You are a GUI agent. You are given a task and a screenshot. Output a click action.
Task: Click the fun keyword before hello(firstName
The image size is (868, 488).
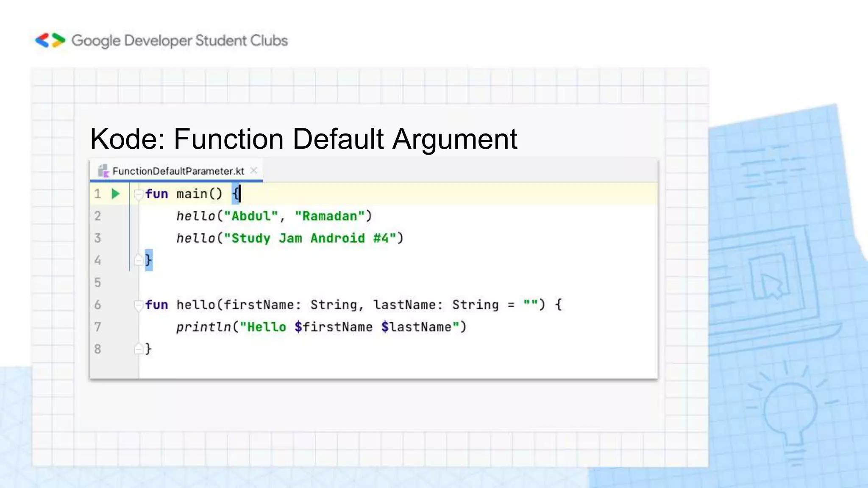156,305
